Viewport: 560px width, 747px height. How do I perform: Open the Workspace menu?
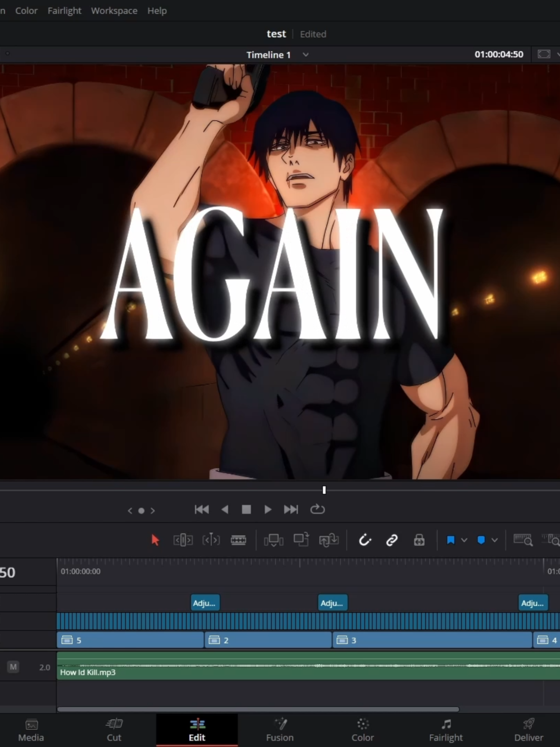pyautogui.click(x=114, y=11)
